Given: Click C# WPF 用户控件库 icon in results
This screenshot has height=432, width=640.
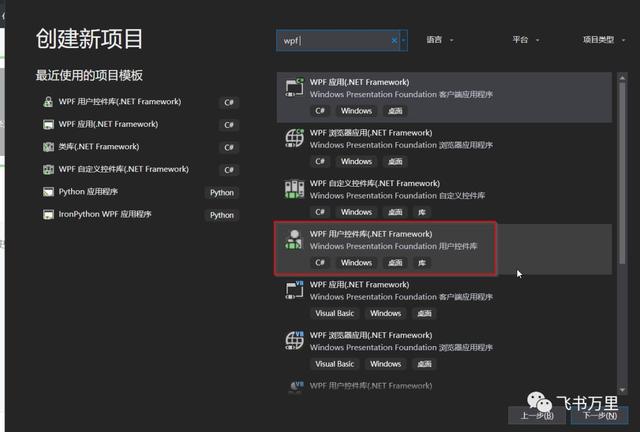Looking at the screenshot, I should pyautogui.click(x=294, y=239).
